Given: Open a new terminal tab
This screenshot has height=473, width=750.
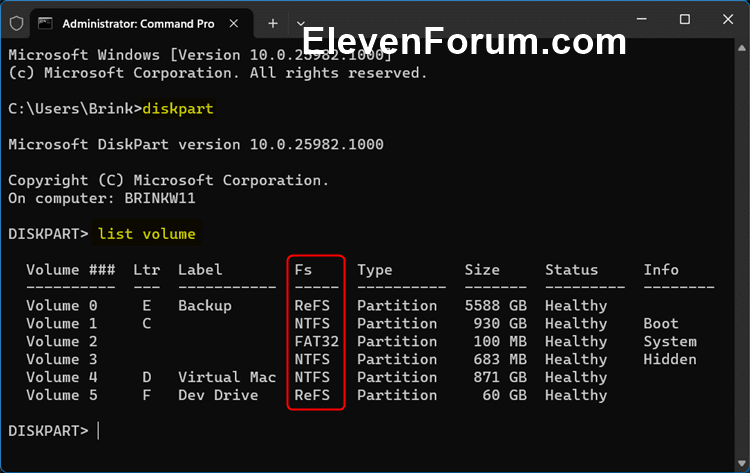Looking at the screenshot, I should [x=273, y=23].
